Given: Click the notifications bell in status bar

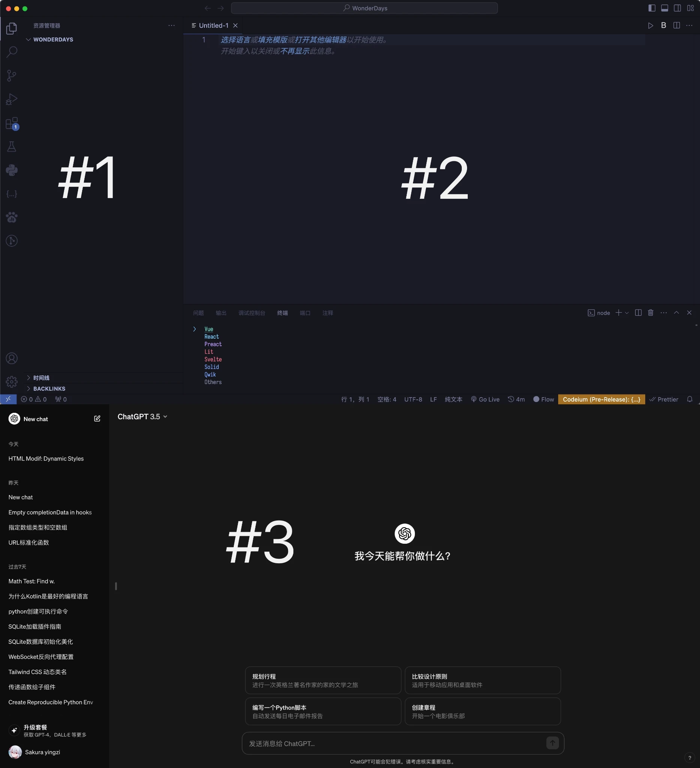Looking at the screenshot, I should 689,399.
